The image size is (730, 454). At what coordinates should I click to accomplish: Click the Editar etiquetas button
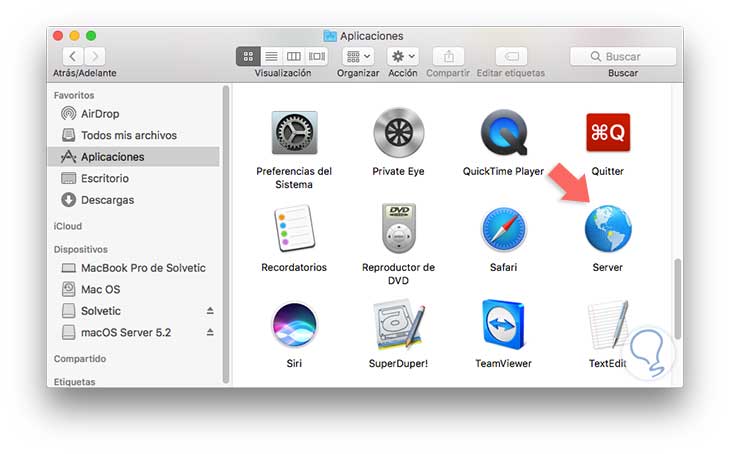pos(511,56)
